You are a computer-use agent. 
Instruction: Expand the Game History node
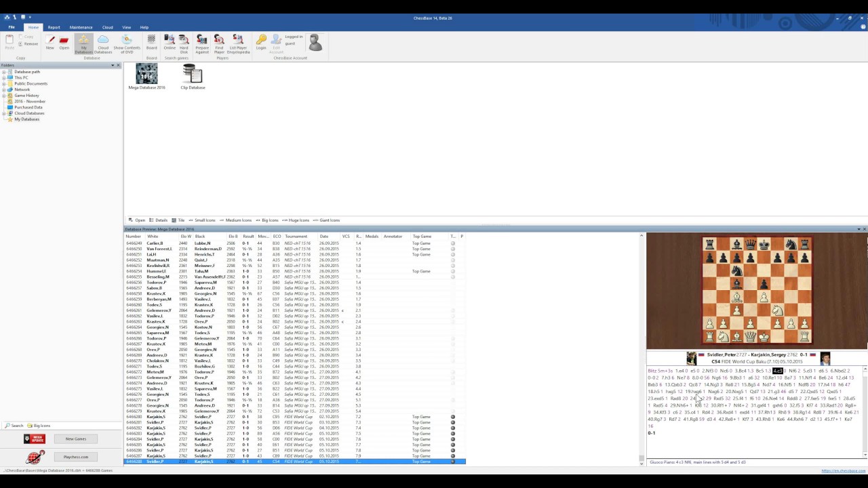coord(3,96)
